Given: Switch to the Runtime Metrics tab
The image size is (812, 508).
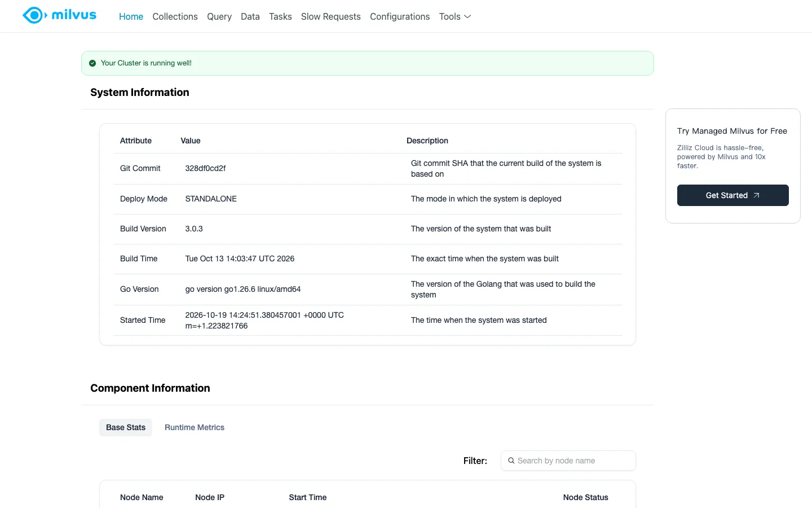Looking at the screenshot, I should [195, 427].
